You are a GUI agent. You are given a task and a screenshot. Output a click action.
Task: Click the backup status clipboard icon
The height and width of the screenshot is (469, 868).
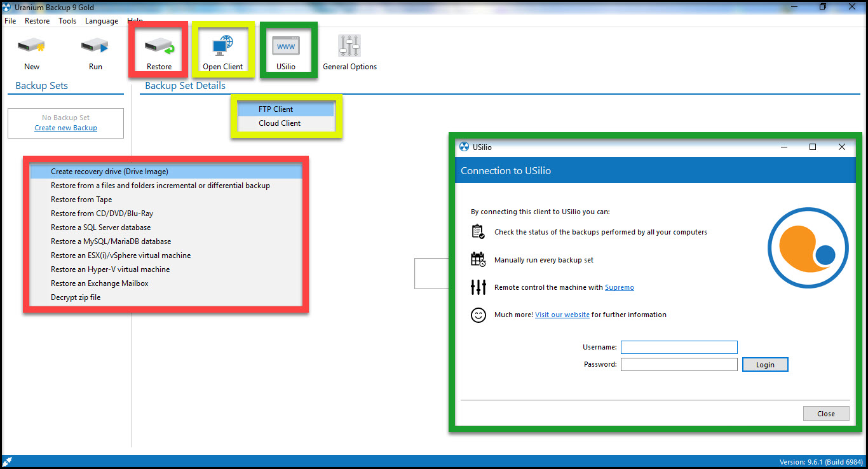(478, 231)
